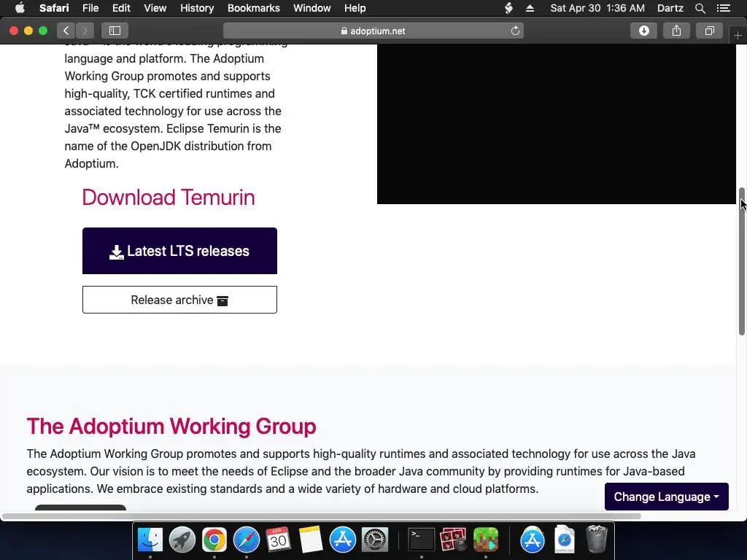Open the Safari menu
The image size is (747, 560).
[54, 8]
